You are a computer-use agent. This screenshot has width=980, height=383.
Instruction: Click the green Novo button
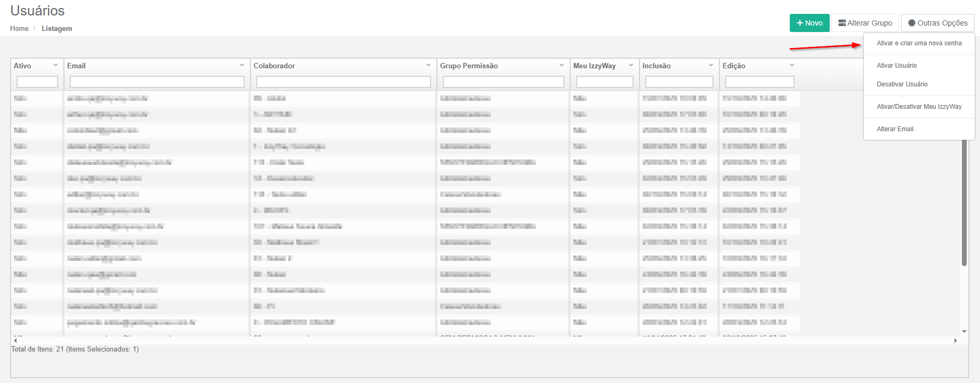809,23
